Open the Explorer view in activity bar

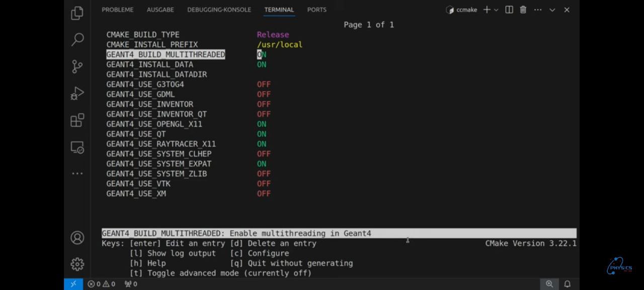[x=77, y=13]
